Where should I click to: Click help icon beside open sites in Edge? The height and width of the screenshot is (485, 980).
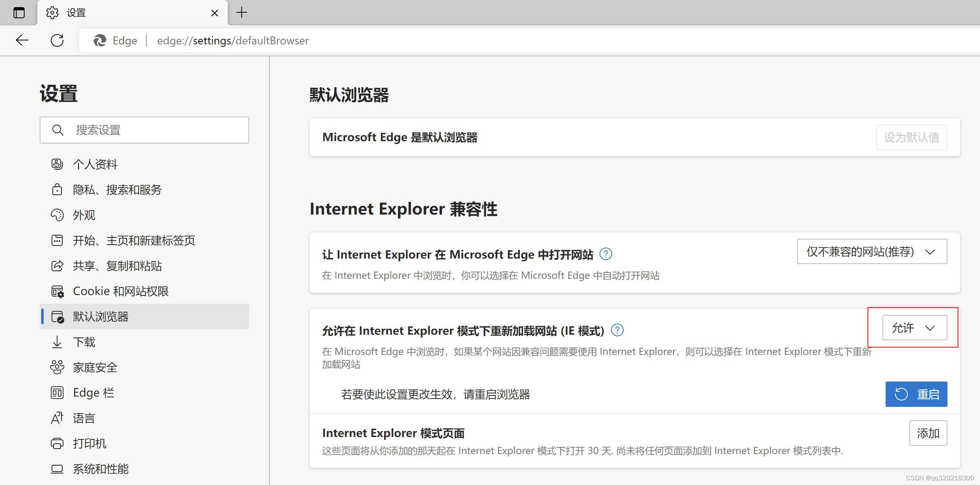[x=605, y=254]
